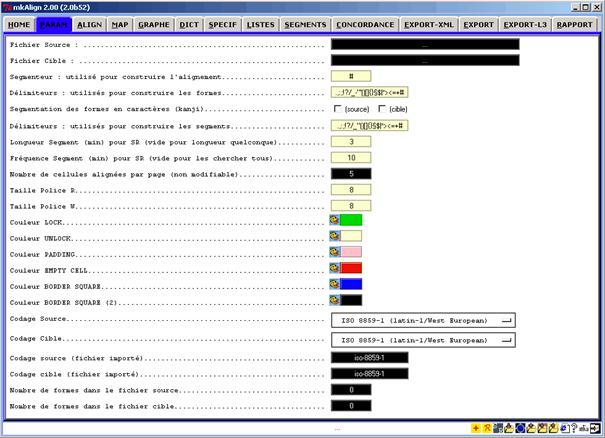This screenshot has width=605, height=438.
Task: Open help with the question mark icon
Action: tap(574, 428)
